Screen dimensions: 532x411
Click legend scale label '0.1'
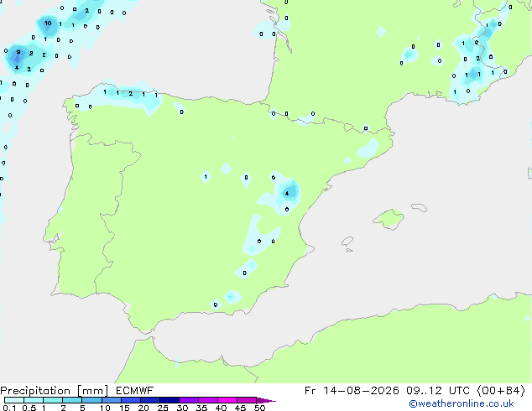(x=9, y=408)
